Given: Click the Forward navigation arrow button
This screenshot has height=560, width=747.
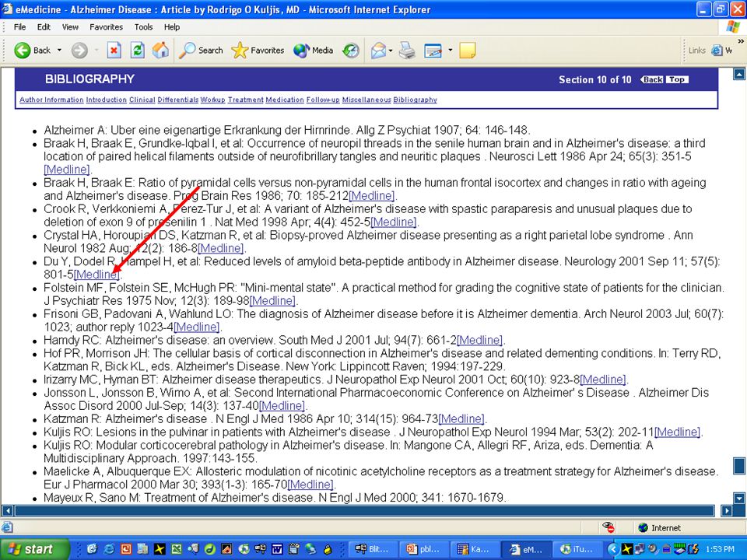Looking at the screenshot, I should [x=79, y=50].
